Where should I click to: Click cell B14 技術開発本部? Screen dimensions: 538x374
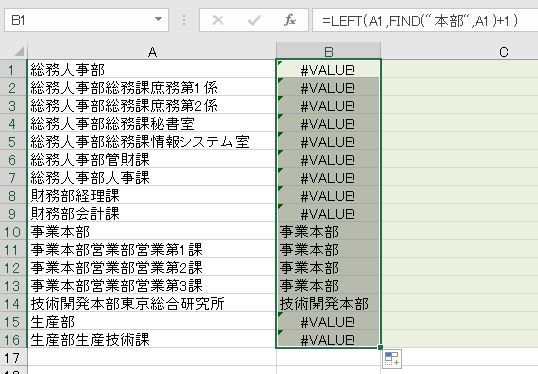click(x=328, y=303)
